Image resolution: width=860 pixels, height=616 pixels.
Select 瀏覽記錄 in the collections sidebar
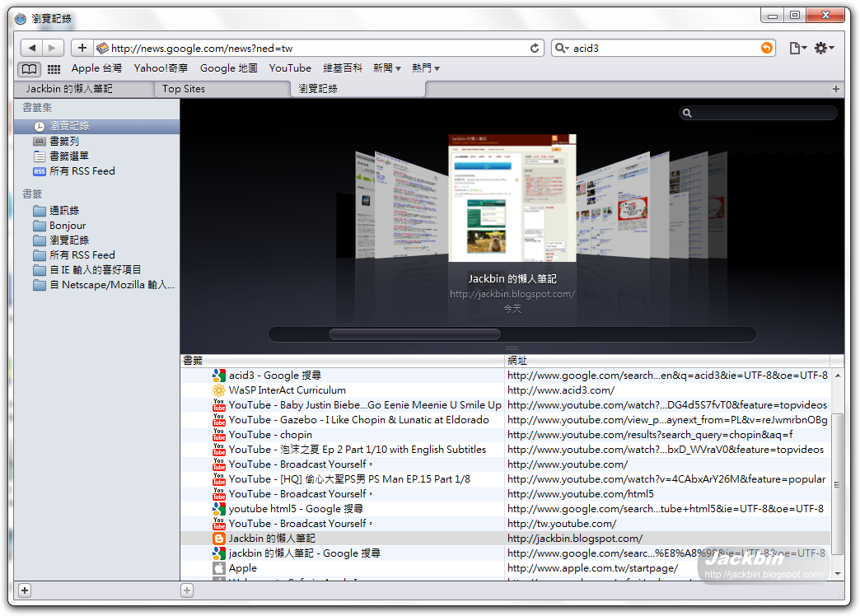point(96,126)
